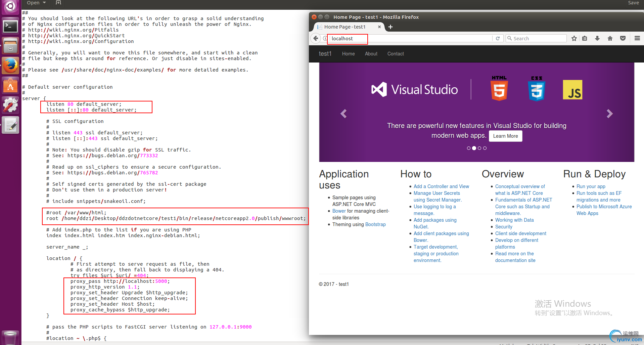Select first carousel indicator dot
This screenshot has height=345, width=644.
click(469, 148)
